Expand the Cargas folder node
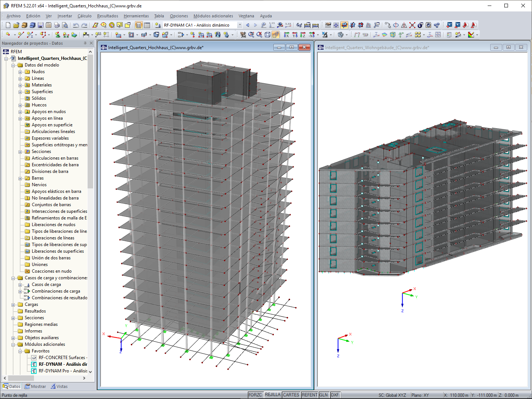The width and height of the screenshot is (532, 399). 13,305
